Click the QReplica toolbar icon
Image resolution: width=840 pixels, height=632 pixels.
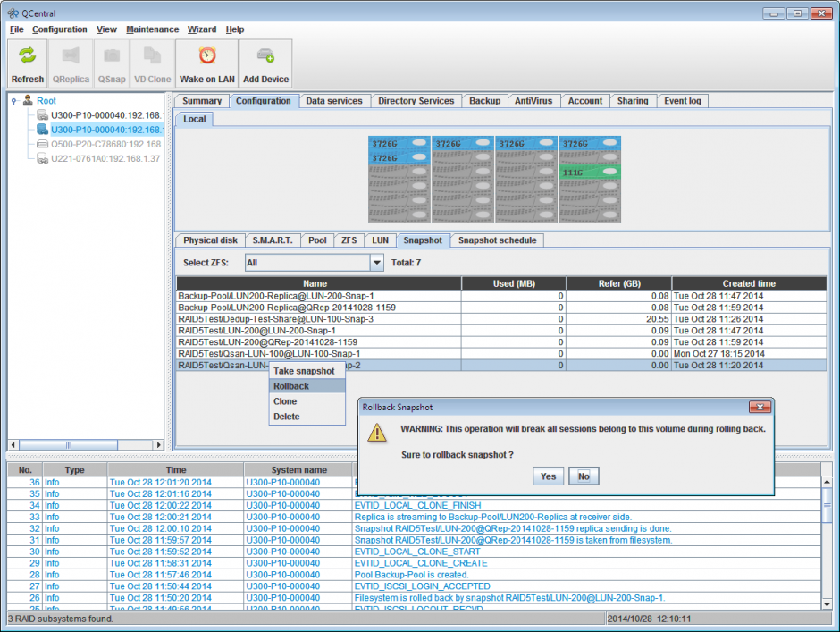[x=71, y=55]
